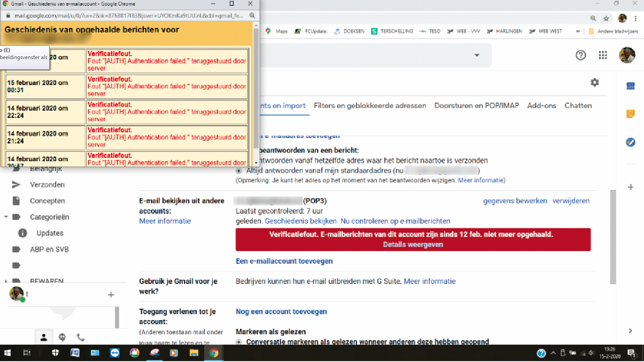Click zoom magnifier in popup address bar
Viewport: 644px width, 362px height.
(x=252, y=16)
